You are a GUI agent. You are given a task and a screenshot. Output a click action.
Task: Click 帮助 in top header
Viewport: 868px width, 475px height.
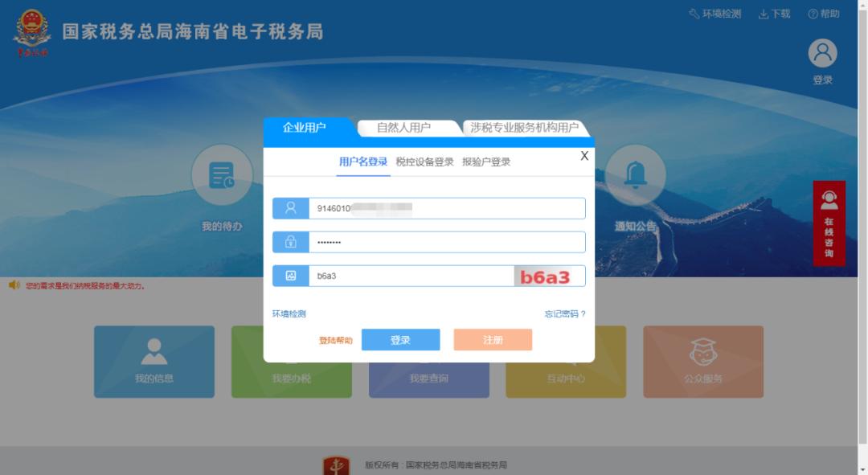(x=829, y=14)
